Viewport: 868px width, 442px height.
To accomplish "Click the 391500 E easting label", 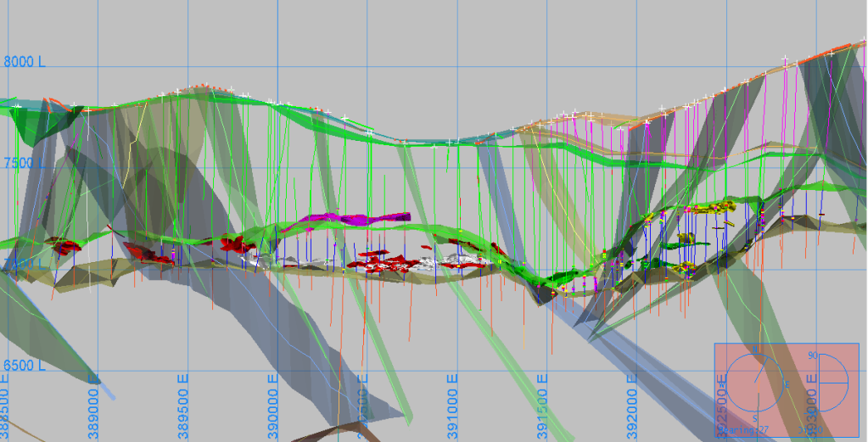I will (542, 405).
